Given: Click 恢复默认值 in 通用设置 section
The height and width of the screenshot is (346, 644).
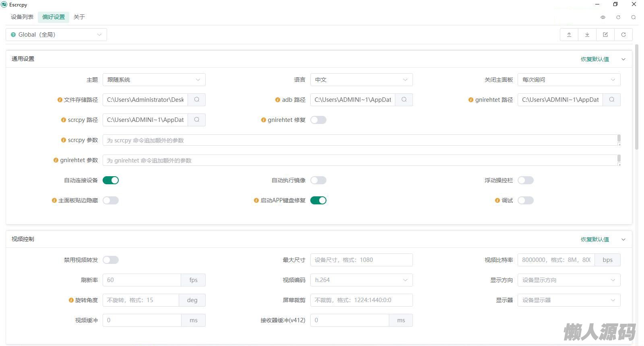Looking at the screenshot, I should (x=594, y=59).
